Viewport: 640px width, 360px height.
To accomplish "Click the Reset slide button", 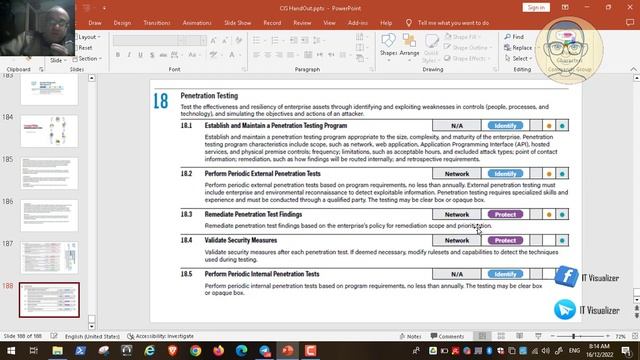I will click(84, 48).
